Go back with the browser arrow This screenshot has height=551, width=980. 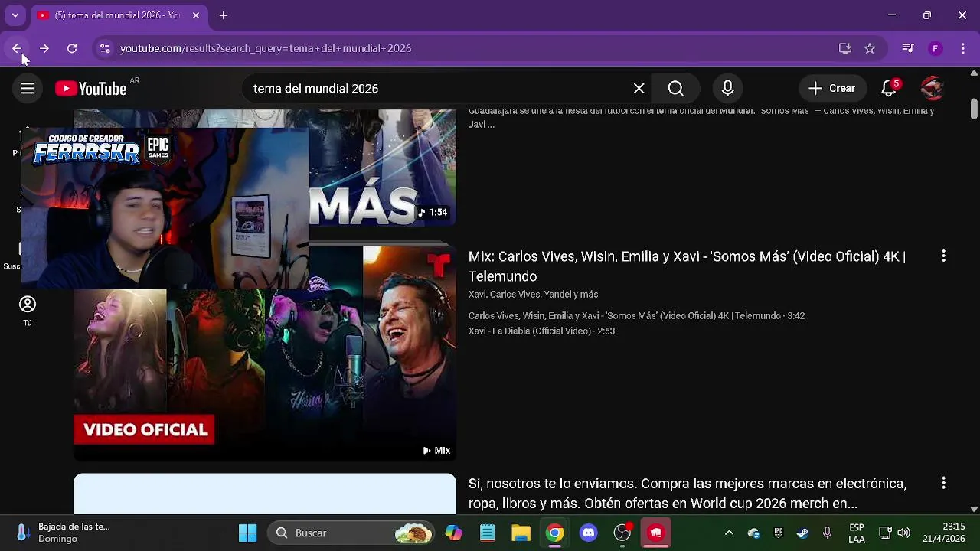(17, 48)
